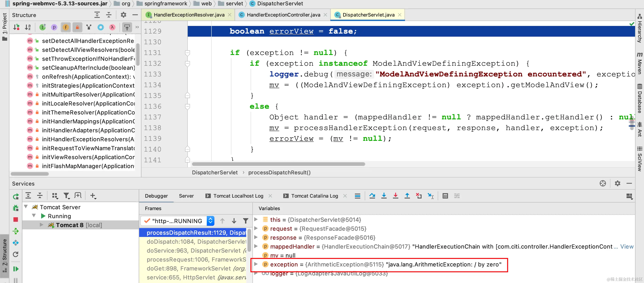Toggle Show Non-Public members lock filter
Screen dimensions: 644x283
click(x=77, y=27)
